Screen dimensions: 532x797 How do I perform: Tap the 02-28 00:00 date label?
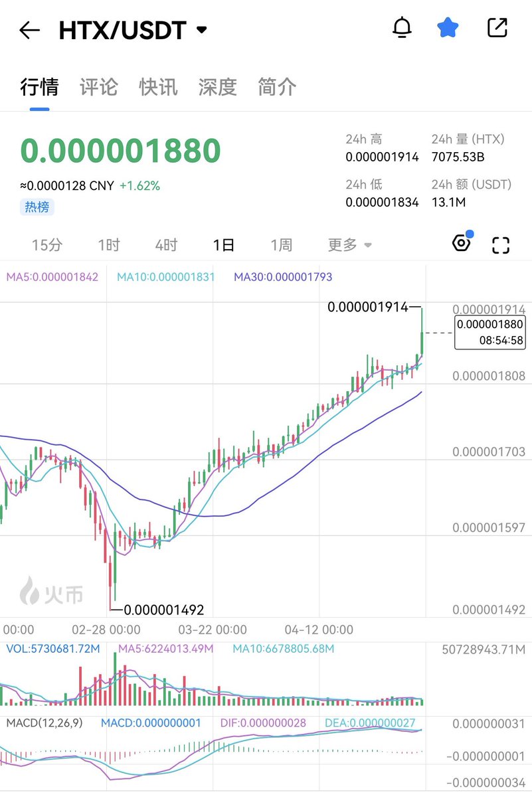106,630
